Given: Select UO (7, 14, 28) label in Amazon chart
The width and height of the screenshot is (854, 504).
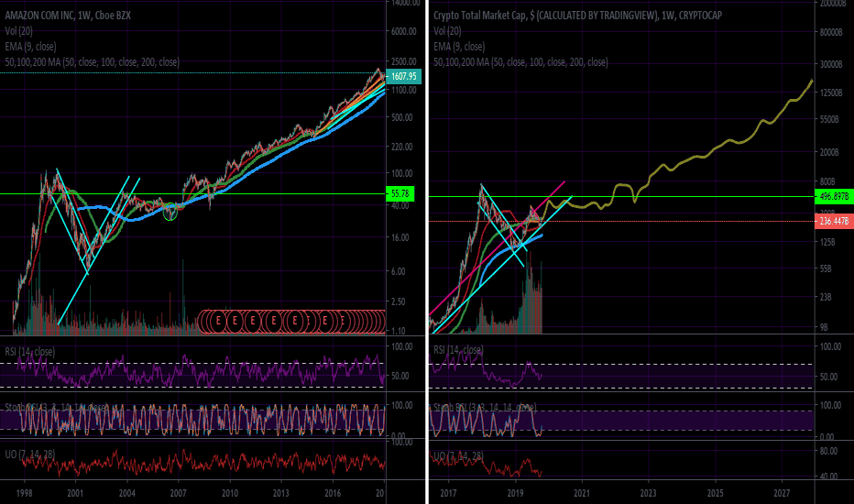Looking at the screenshot, I should (x=30, y=454).
